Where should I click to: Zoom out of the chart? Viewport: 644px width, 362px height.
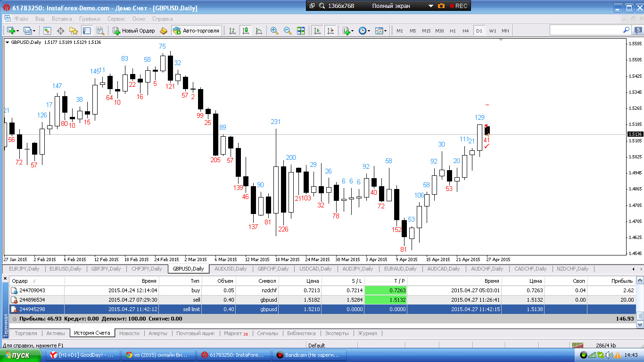(x=288, y=31)
